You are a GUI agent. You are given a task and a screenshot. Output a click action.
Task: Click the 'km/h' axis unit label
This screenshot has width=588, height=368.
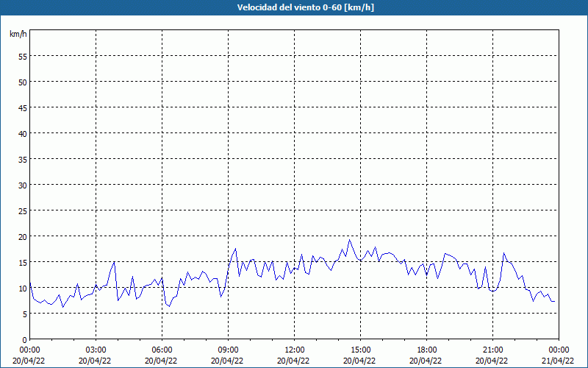pyautogui.click(x=18, y=34)
